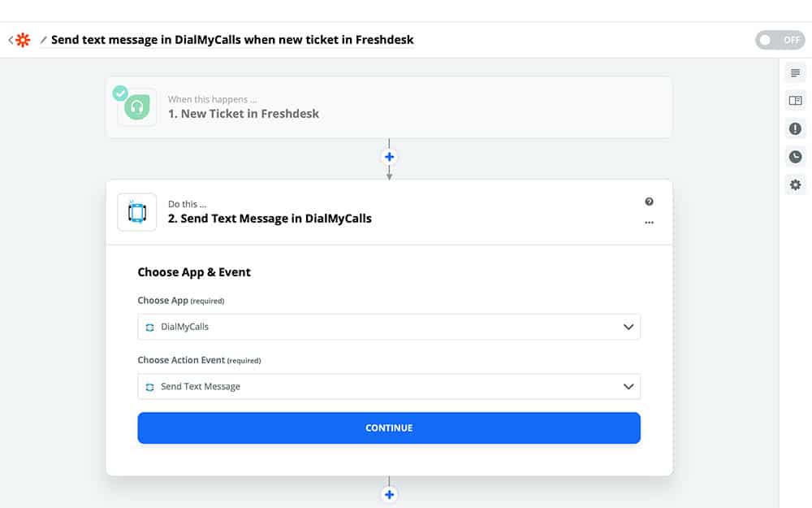Click the DialMyCalls phone app icon

coord(137,212)
